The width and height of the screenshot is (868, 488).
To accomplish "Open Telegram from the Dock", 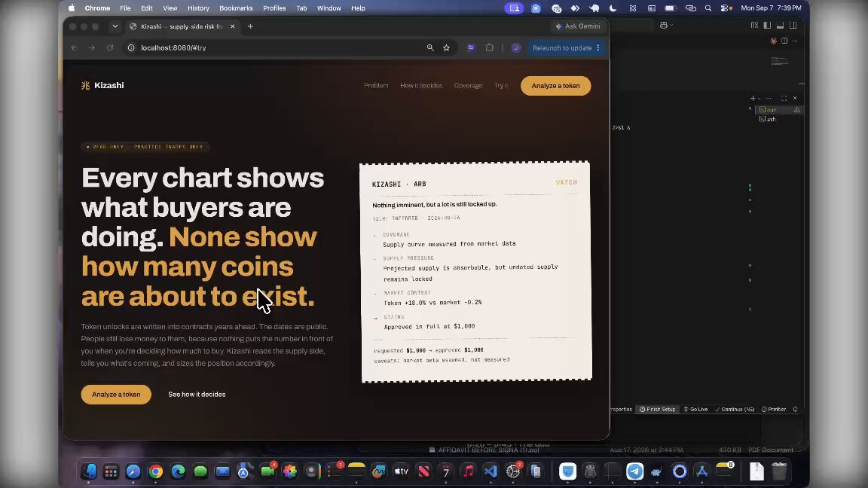I will [x=634, y=471].
